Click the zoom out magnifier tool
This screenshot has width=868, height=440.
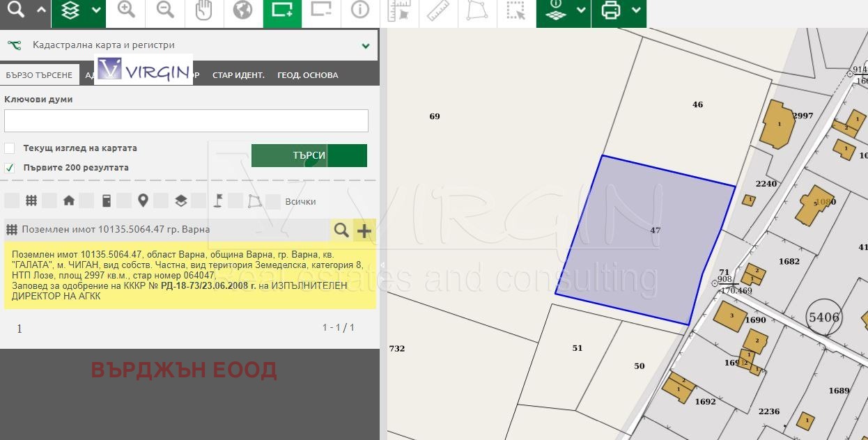coord(165,10)
